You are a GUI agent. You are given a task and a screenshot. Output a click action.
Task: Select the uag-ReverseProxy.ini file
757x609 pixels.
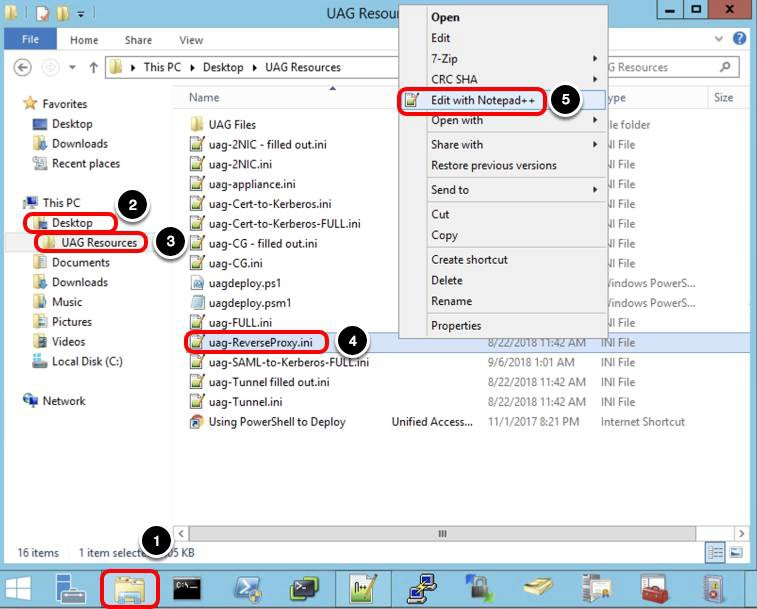(x=261, y=342)
